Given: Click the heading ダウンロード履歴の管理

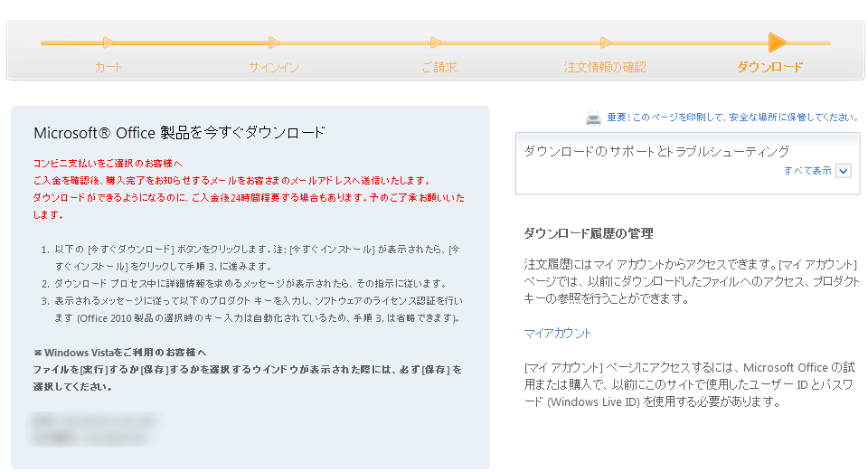Looking at the screenshot, I should pyautogui.click(x=589, y=234).
